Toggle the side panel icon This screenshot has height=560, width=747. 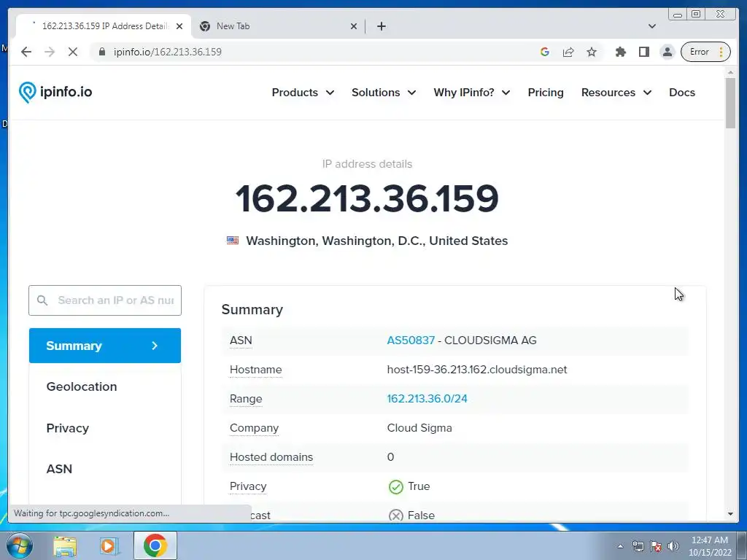pyautogui.click(x=643, y=52)
